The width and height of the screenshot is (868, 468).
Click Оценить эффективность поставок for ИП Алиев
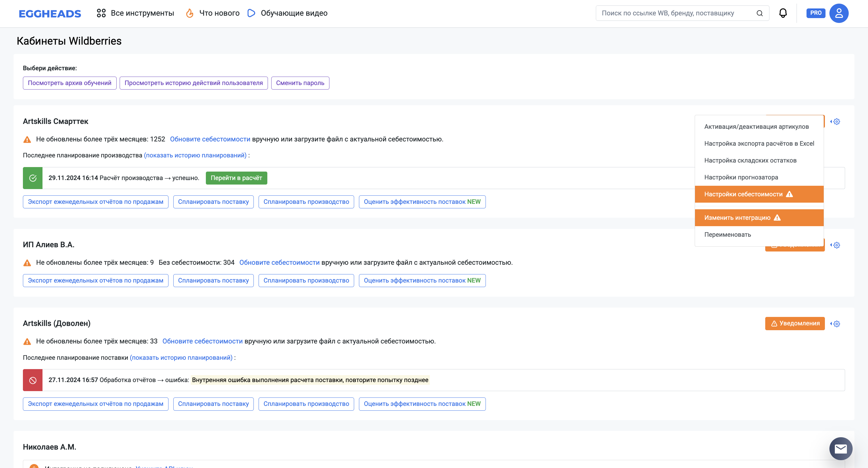tap(422, 280)
